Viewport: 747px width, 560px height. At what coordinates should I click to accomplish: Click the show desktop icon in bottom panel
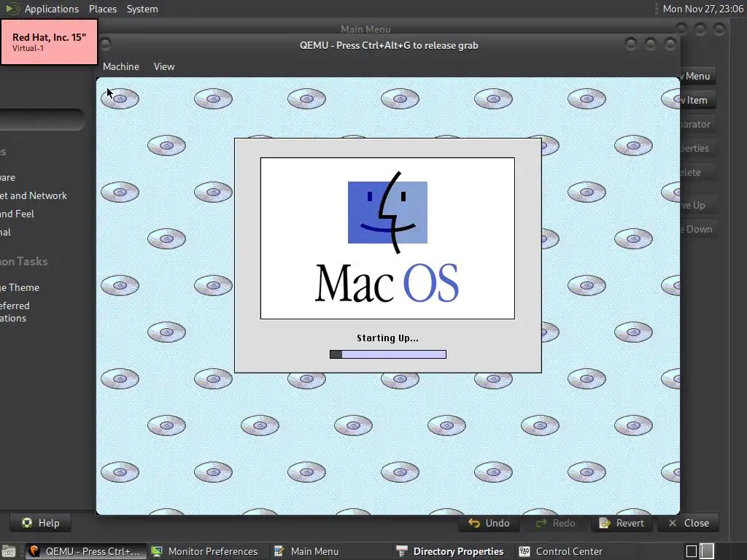click(x=8, y=551)
